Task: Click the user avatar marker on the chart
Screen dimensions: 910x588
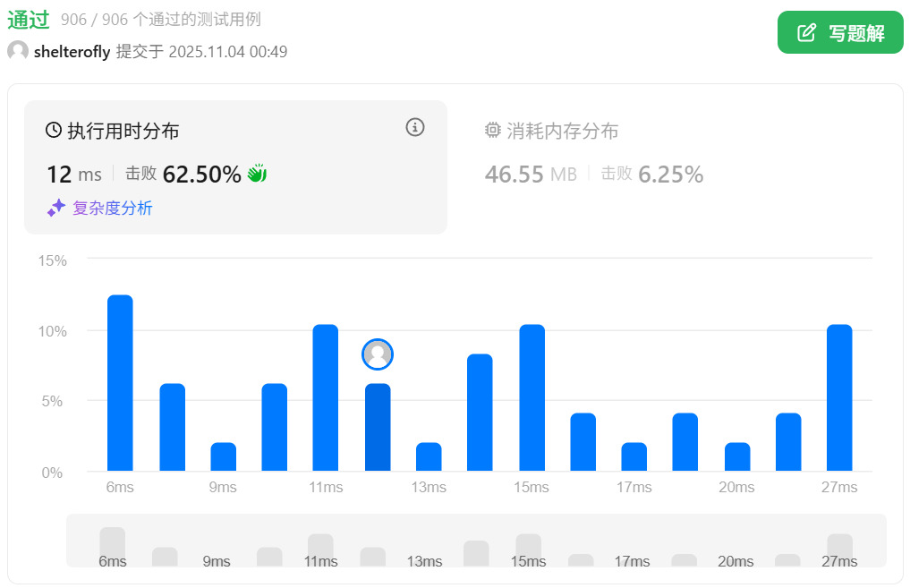Action: (378, 354)
